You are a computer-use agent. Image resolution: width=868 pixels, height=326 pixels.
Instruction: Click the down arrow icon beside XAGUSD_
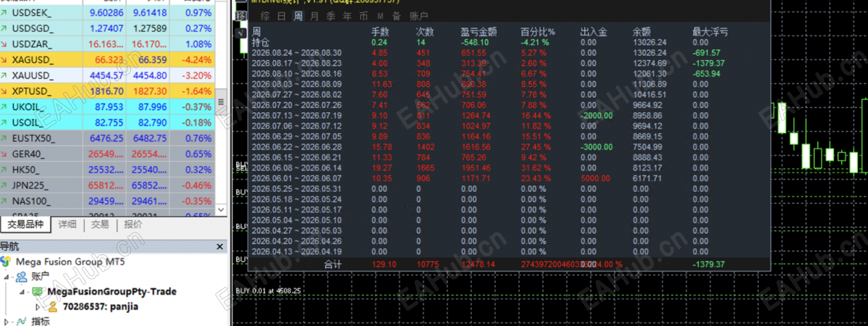coord(4,60)
